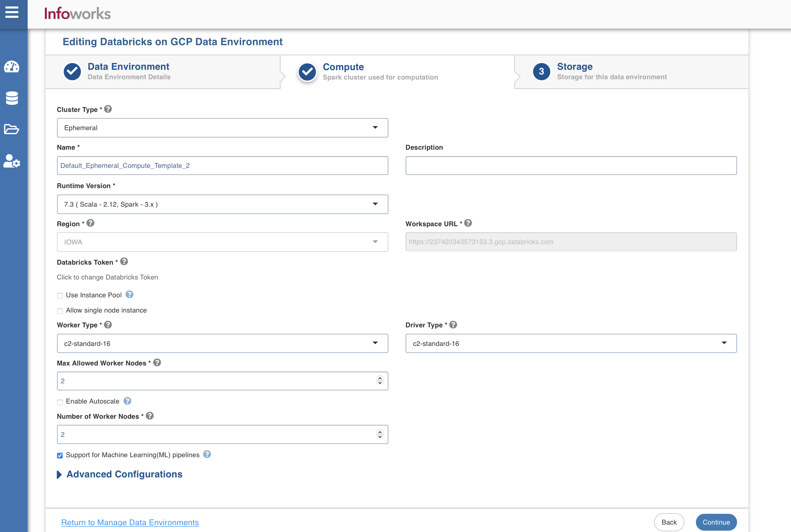Click the Storage step number 3 icon
Screen dimensions: 791x532
click(541, 71)
